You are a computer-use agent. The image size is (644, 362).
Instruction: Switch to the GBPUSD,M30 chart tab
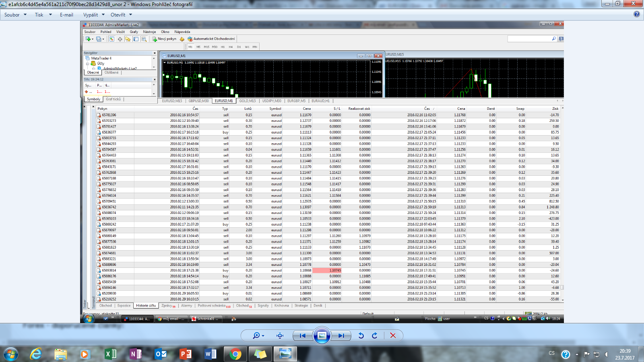tap(198, 101)
